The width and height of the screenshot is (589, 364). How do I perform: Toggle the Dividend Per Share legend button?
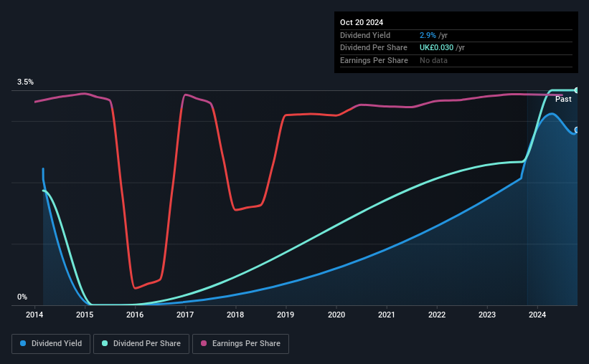[x=141, y=344]
